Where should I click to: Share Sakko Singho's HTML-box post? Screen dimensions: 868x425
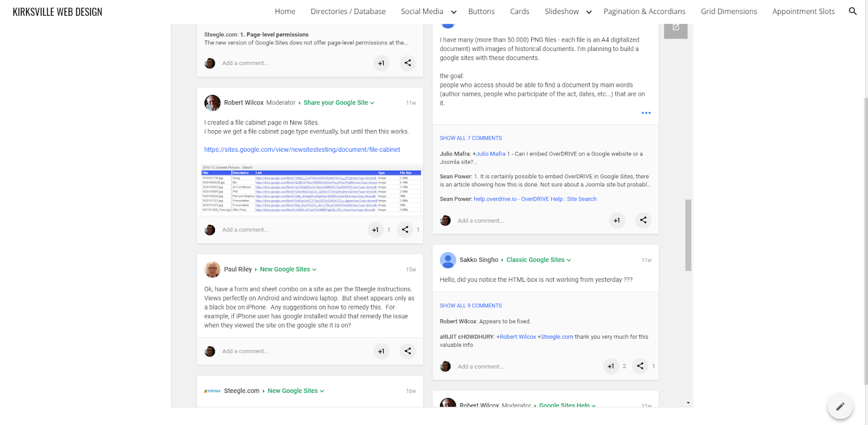coord(640,366)
